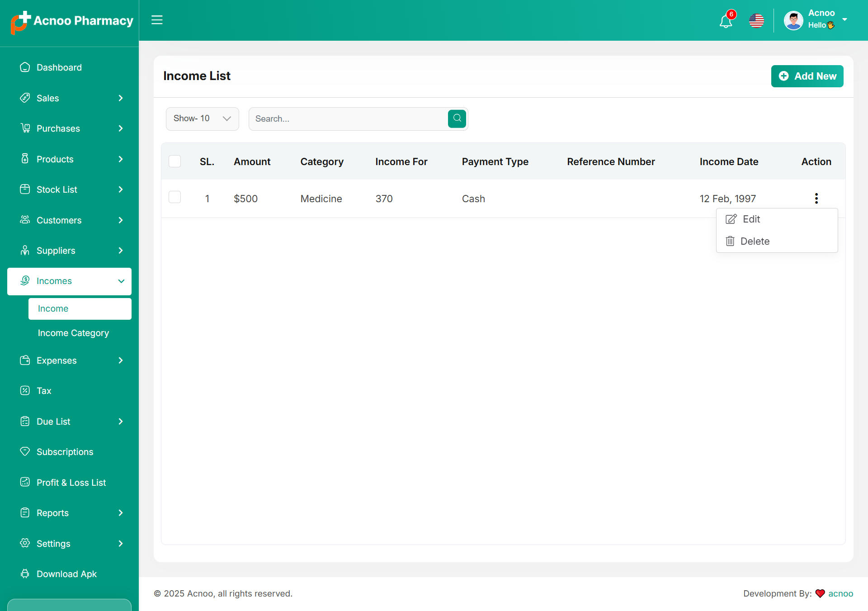Open the notifications bell icon

coord(726,21)
